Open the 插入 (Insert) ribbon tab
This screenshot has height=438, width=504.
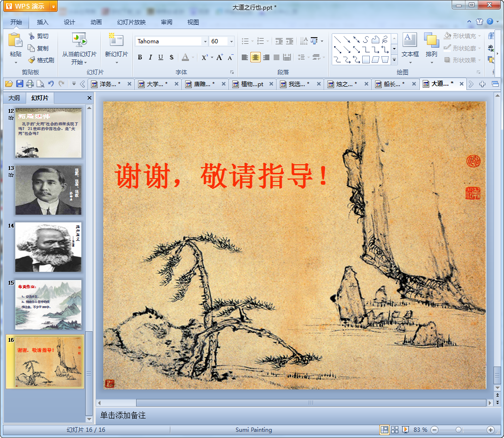coord(42,22)
